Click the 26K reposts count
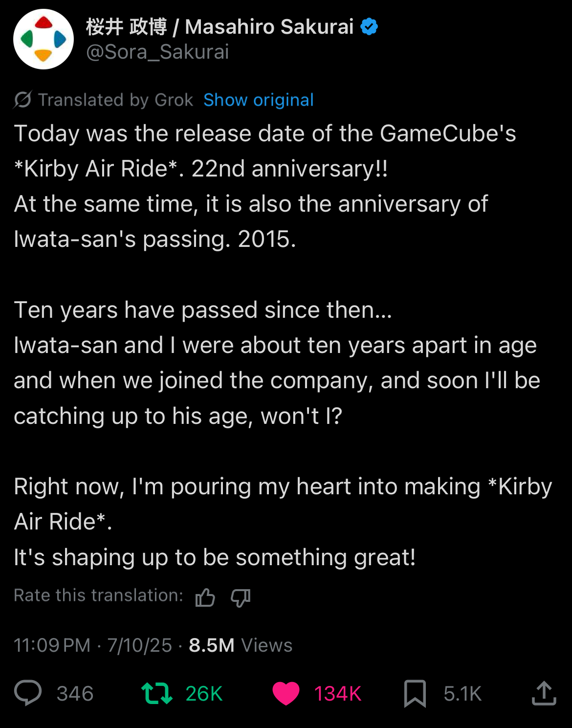 (204, 693)
